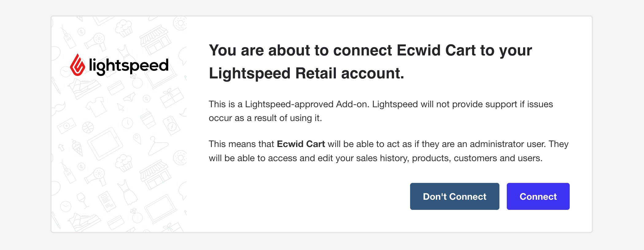
Task: Click the lightspeed wordmark
Action: (x=129, y=65)
